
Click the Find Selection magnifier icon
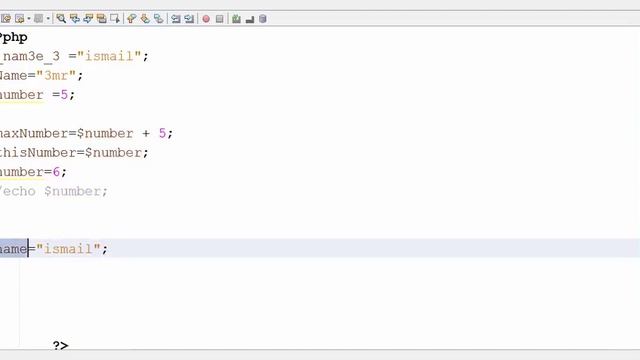coord(61,19)
